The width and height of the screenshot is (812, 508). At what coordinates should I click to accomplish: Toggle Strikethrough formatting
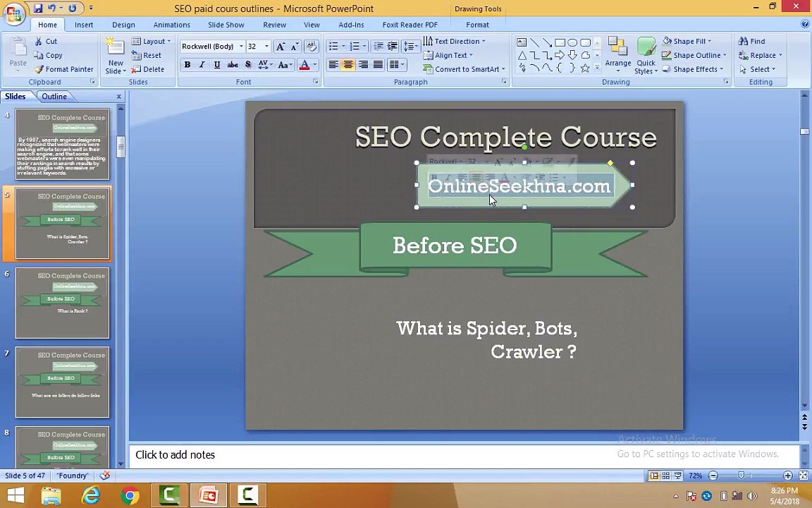pyautogui.click(x=233, y=64)
